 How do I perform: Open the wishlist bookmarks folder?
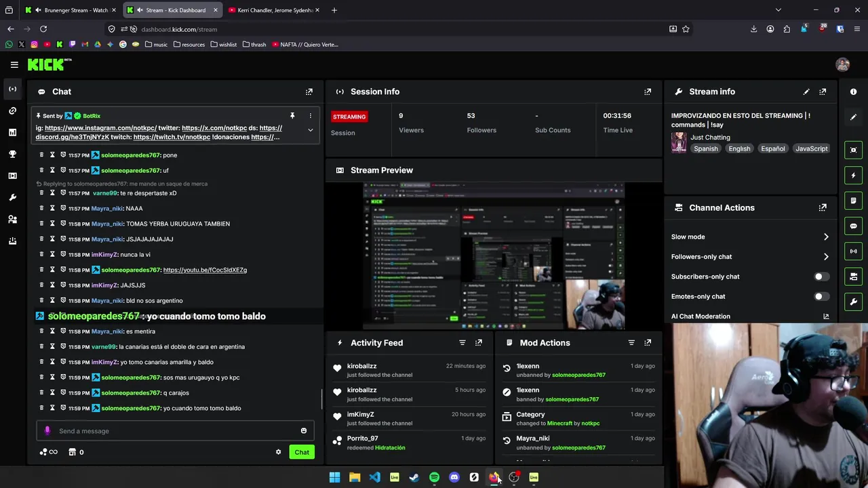click(x=224, y=45)
